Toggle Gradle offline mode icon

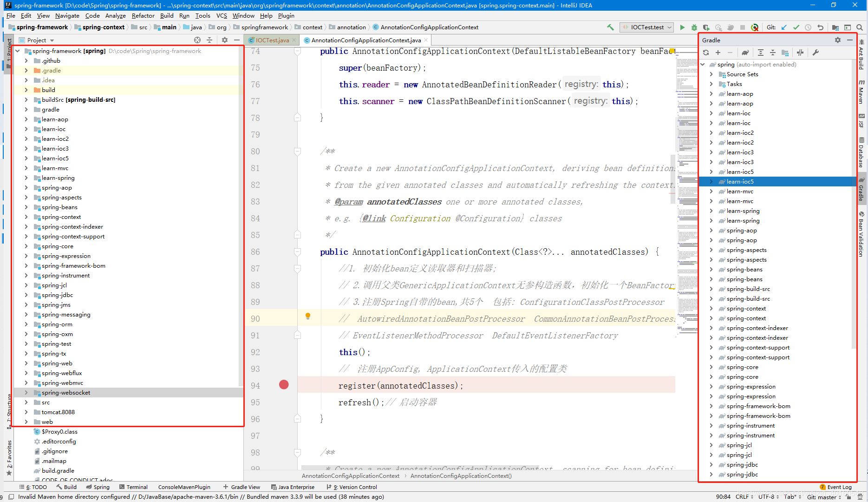[800, 53]
